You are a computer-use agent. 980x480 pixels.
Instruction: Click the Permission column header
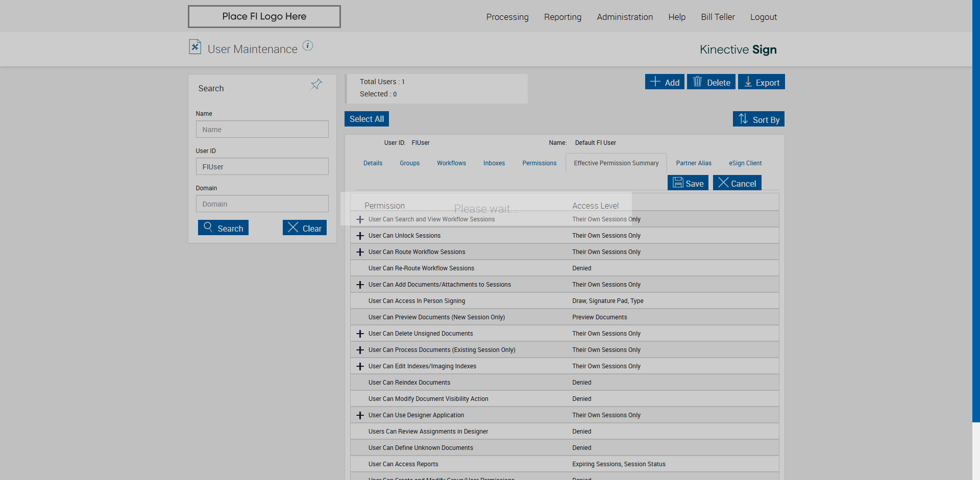coord(384,206)
